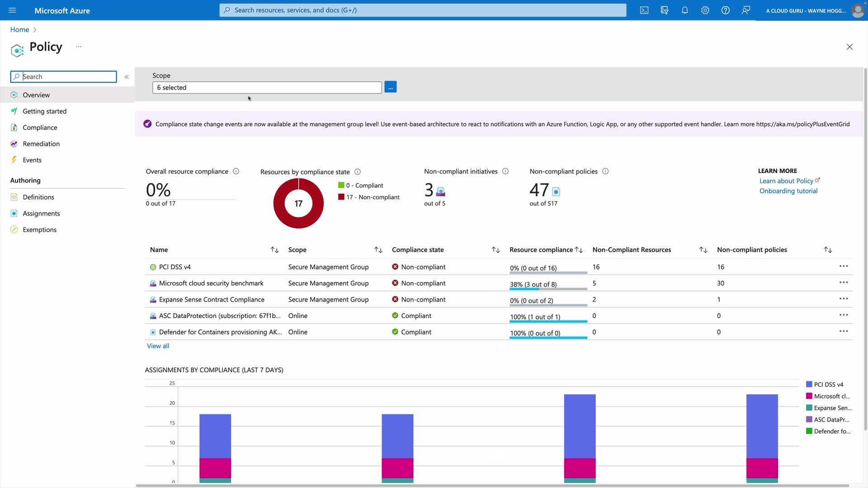The image size is (868, 488).
Task: Open the Compliance menu item
Action: click(x=40, y=127)
